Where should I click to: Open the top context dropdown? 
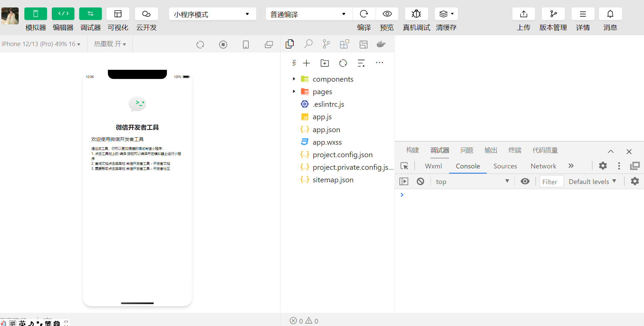point(472,182)
